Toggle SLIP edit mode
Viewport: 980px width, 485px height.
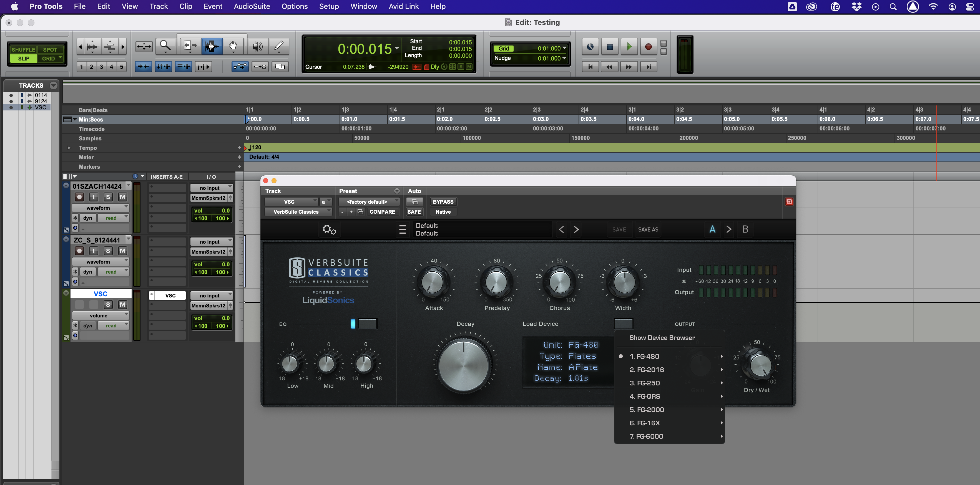click(x=23, y=59)
